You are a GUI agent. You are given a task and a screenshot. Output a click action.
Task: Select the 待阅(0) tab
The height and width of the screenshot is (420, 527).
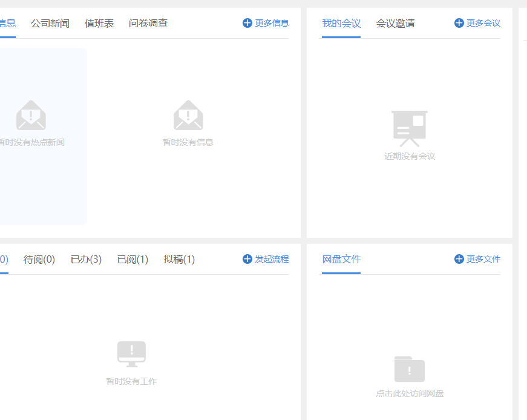(39, 259)
